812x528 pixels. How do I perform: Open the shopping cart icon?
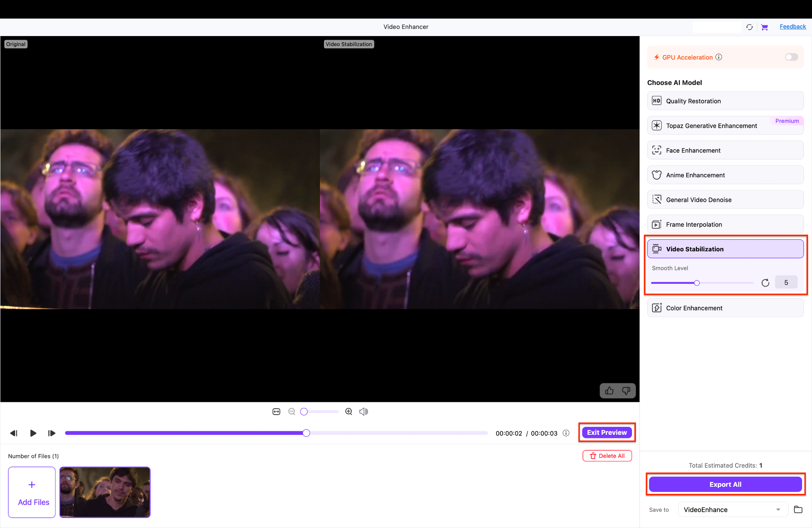click(764, 27)
